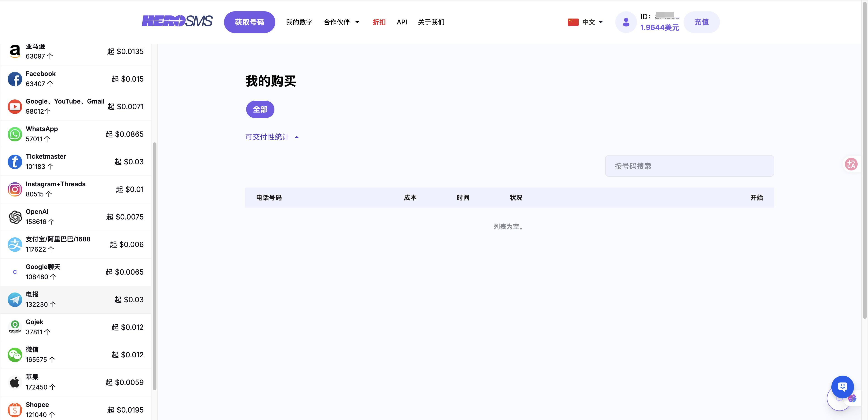Click the Apple (苹果) service icon
Viewport: 868px width, 420px height.
pyautogui.click(x=15, y=382)
